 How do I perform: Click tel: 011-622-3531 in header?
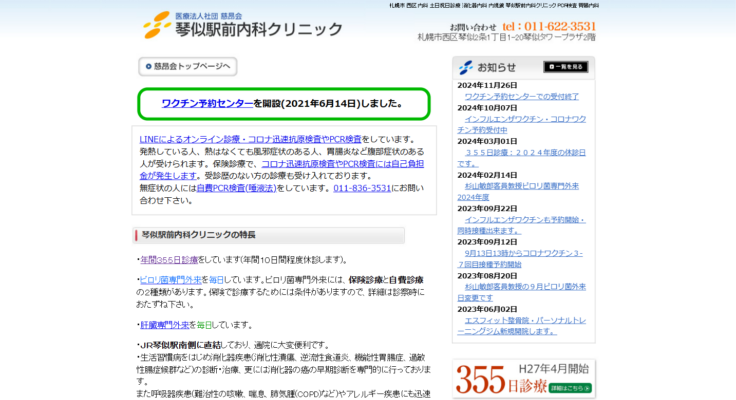549,26
